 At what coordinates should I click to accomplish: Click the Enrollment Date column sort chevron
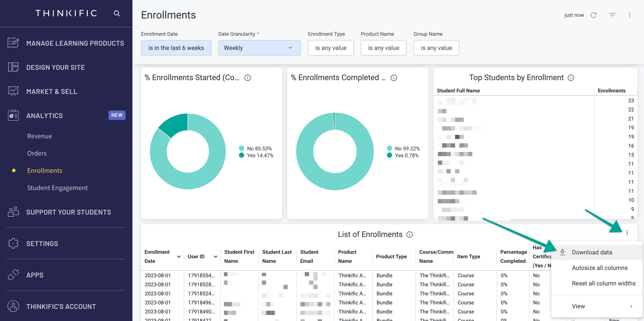click(179, 257)
